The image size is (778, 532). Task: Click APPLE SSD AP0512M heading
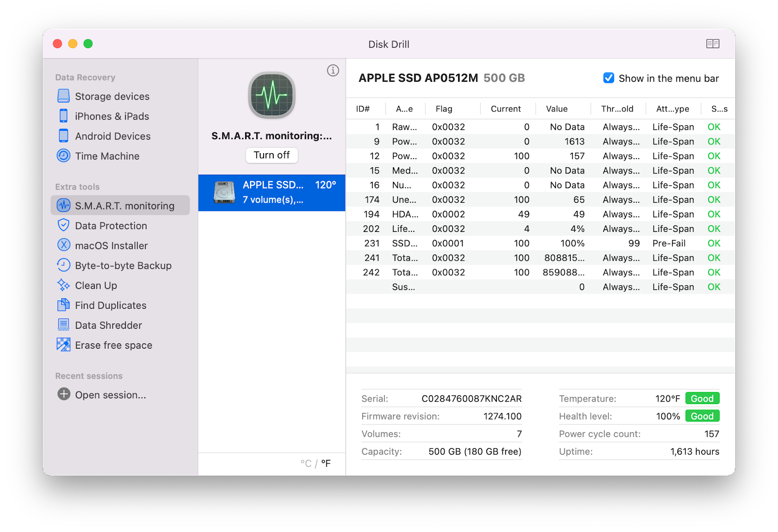point(418,78)
